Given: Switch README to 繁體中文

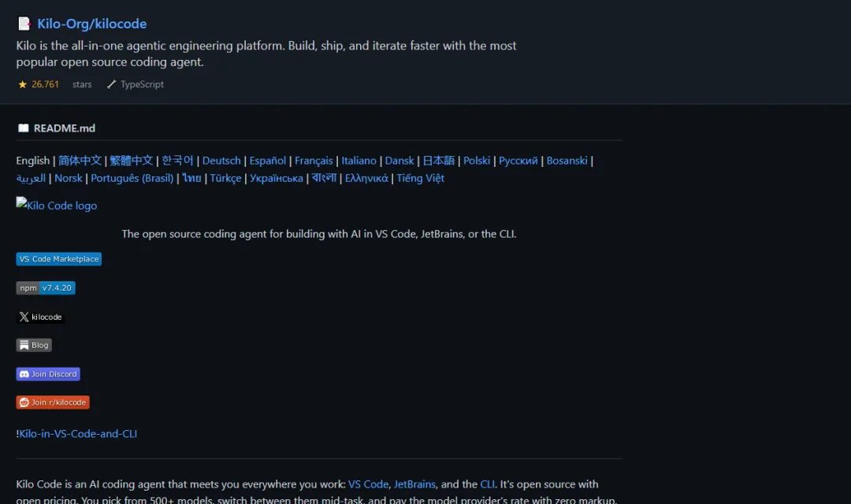Looking at the screenshot, I should pyautogui.click(x=132, y=161).
